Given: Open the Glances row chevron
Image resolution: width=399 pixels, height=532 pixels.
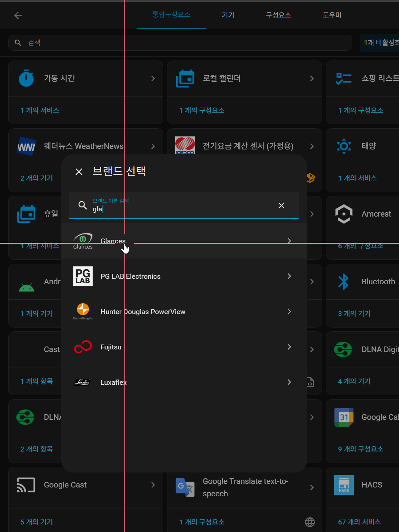Looking at the screenshot, I should pos(289,241).
